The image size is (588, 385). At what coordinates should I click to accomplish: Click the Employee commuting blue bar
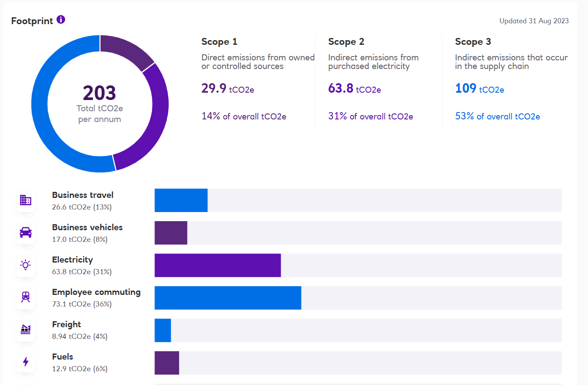(228, 297)
